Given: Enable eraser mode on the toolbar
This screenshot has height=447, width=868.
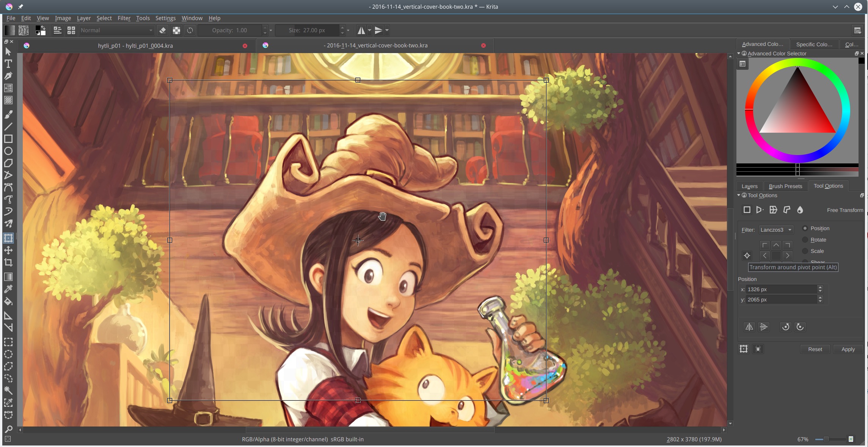Looking at the screenshot, I should [x=162, y=30].
